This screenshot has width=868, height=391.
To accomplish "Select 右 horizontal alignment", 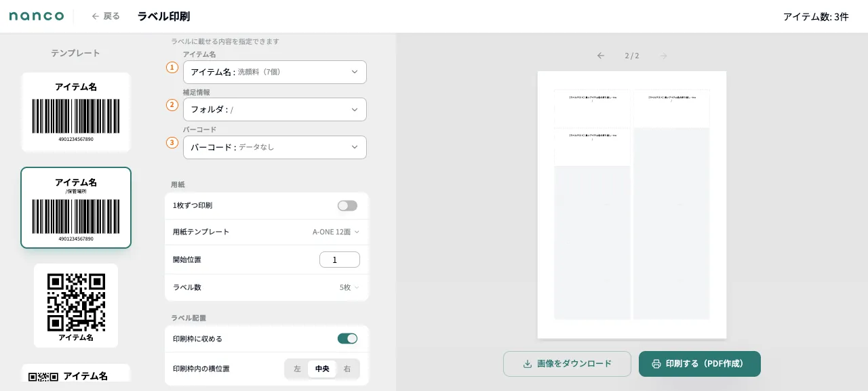I will 347,369.
